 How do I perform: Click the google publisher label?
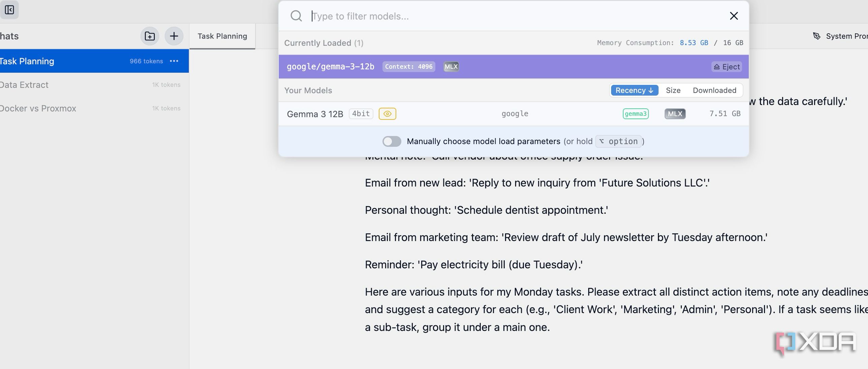[x=515, y=114]
